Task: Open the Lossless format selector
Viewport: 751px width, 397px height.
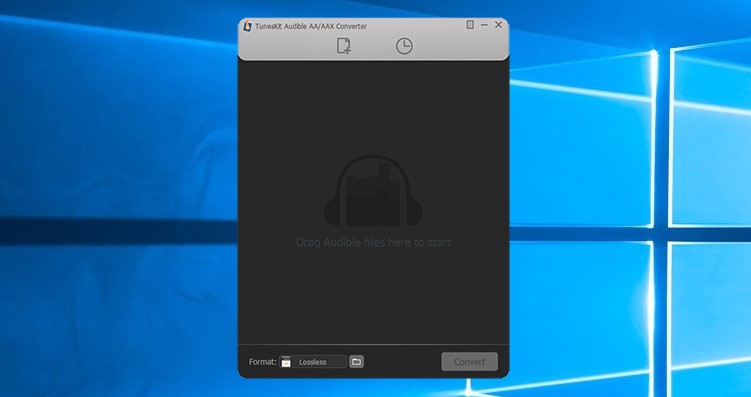Action: pyautogui.click(x=313, y=362)
